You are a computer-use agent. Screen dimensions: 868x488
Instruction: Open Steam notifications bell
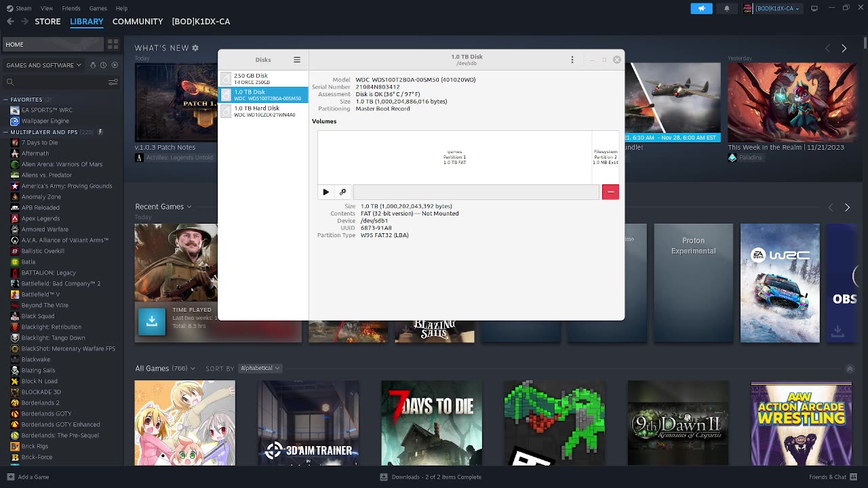coord(727,8)
